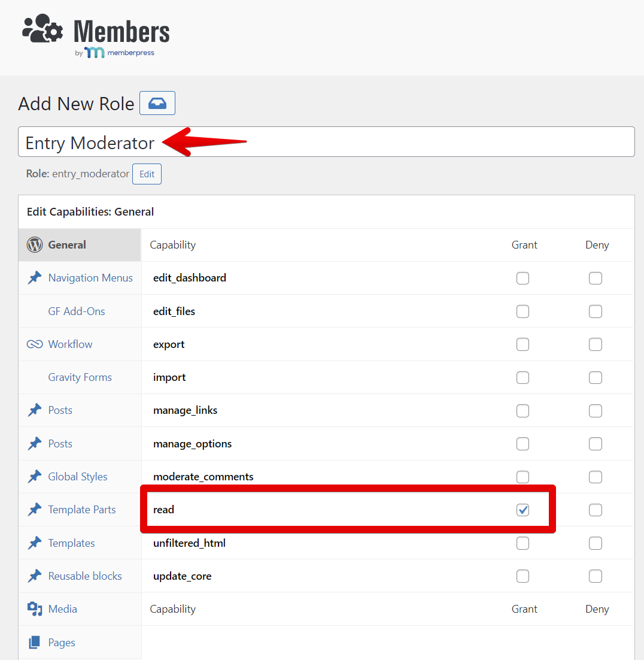Click the pin icon beside Reusable blocks
Viewport: 644px width, 660px height.
pos(35,576)
